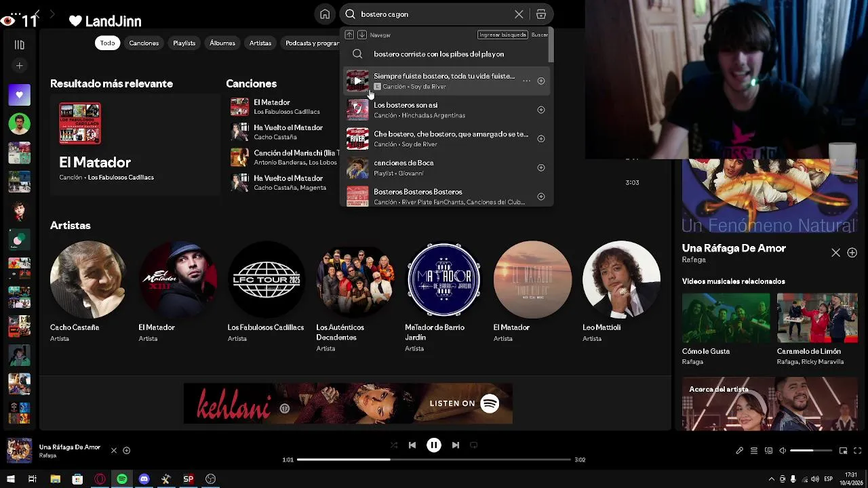Enter fullscreen view icon

[857, 451]
